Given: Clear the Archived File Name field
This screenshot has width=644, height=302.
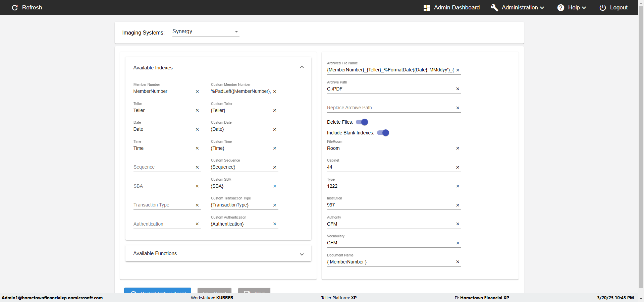Looking at the screenshot, I should pos(458,70).
